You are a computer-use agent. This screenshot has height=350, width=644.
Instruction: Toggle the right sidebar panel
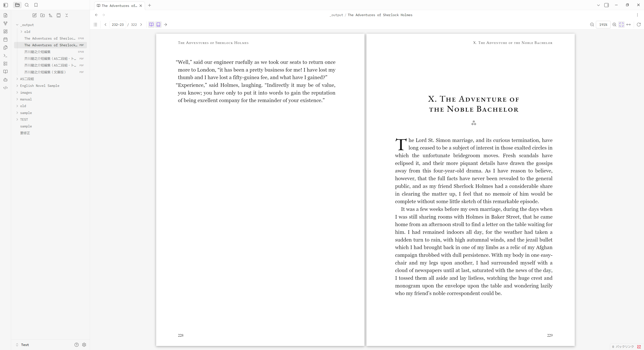point(606,5)
